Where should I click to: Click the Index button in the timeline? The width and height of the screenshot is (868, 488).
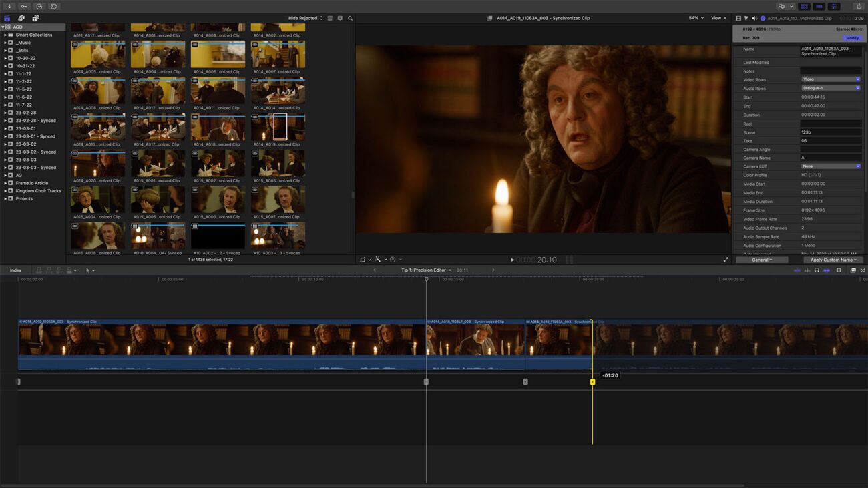tap(15, 270)
